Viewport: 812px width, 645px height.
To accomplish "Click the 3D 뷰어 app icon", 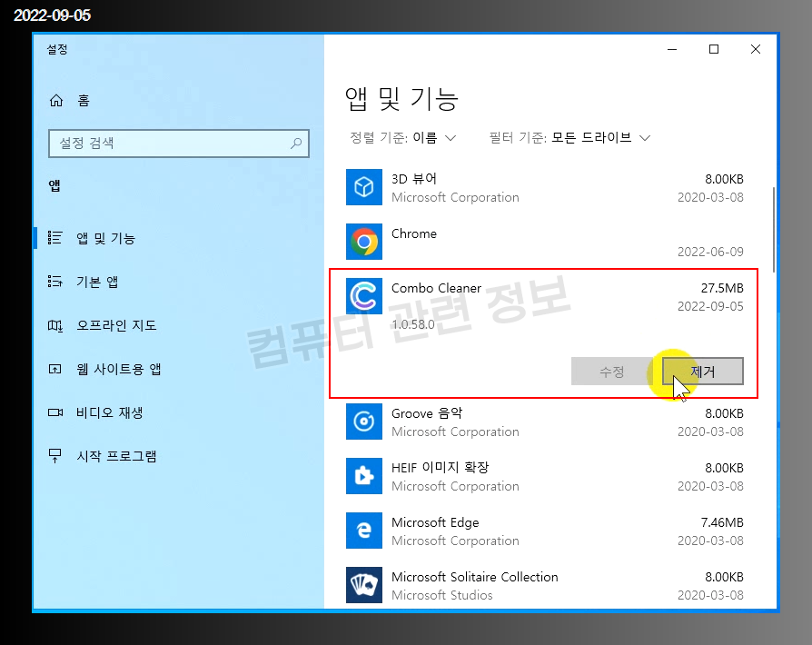I will coord(364,187).
